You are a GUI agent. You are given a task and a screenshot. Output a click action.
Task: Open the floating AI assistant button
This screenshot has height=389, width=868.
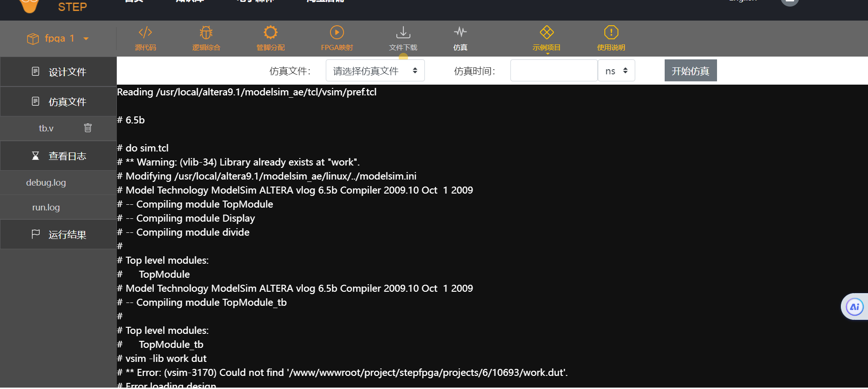[854, 307]
